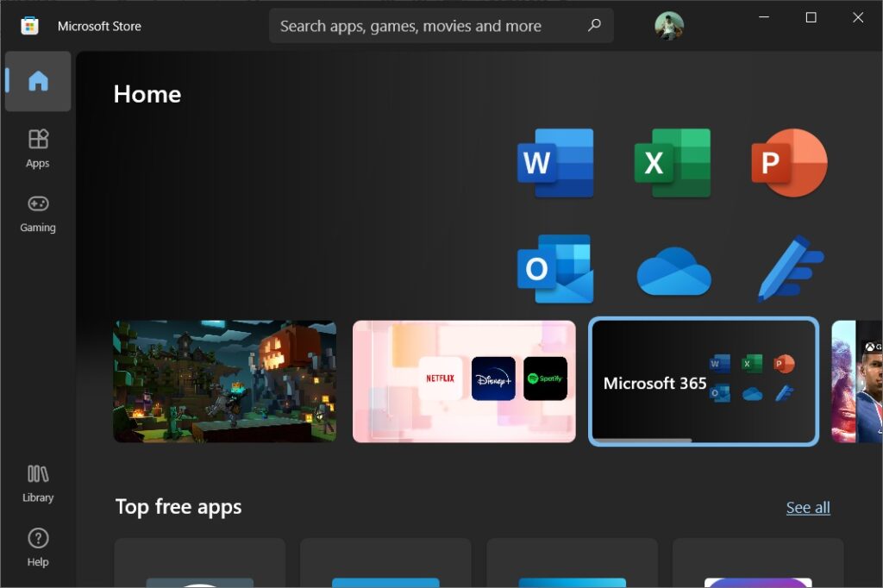Return to the Home section
Screen dimensions: 883x588
(37, 81)
